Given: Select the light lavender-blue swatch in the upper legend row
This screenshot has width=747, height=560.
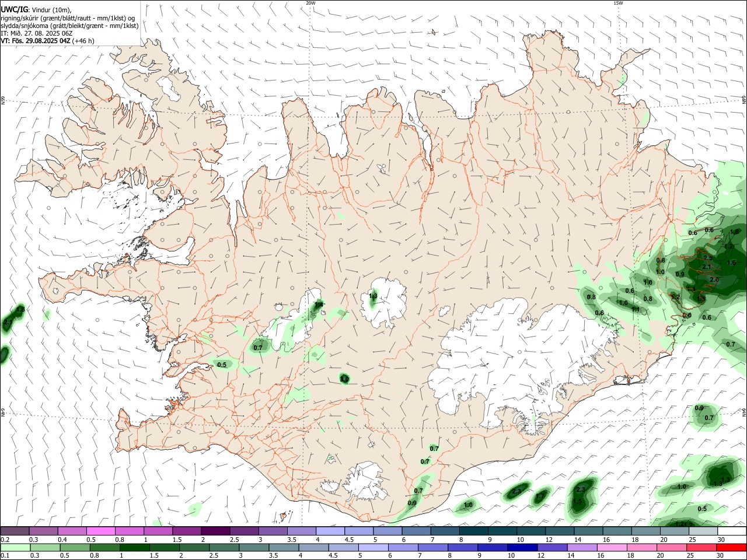Looking at the screenshot, I should click(x=330, y=531).
